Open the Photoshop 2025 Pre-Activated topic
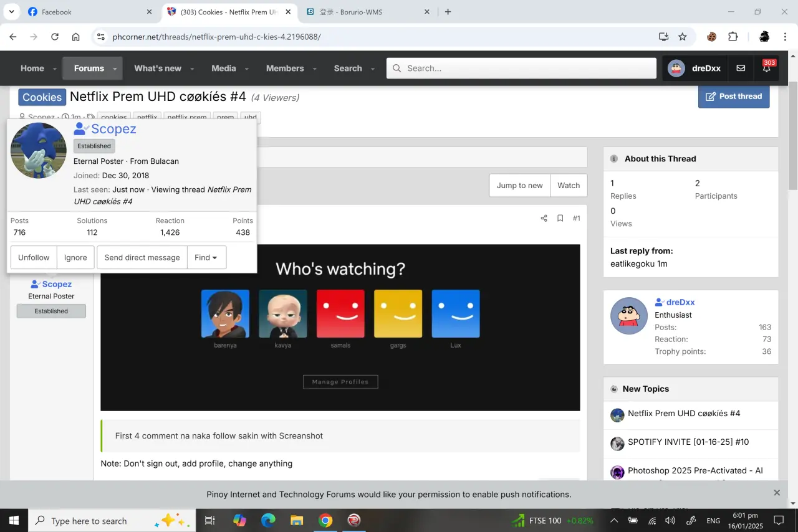Image resolution: width=798 pixels, height=532 pixels. pos(695,470)
